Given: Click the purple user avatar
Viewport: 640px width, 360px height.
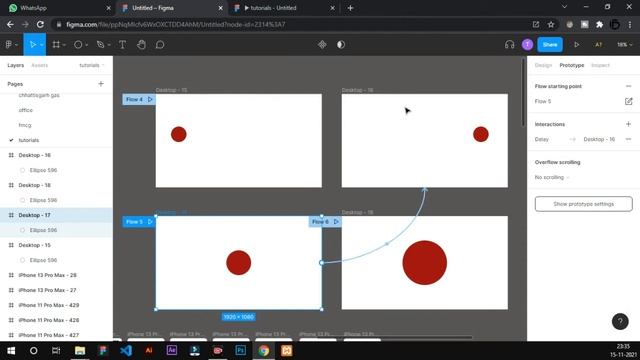Looking at the screenshot, I should pos(527,44).
